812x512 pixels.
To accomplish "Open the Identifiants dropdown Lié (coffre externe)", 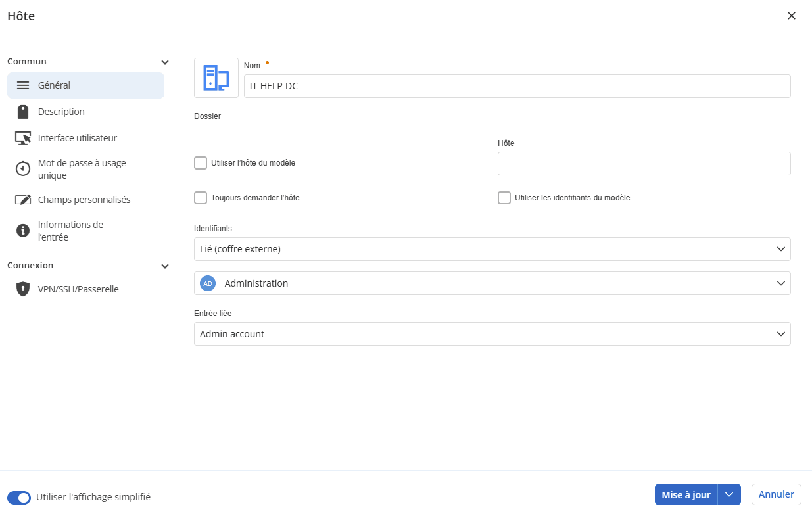I will tap(492, 249).
